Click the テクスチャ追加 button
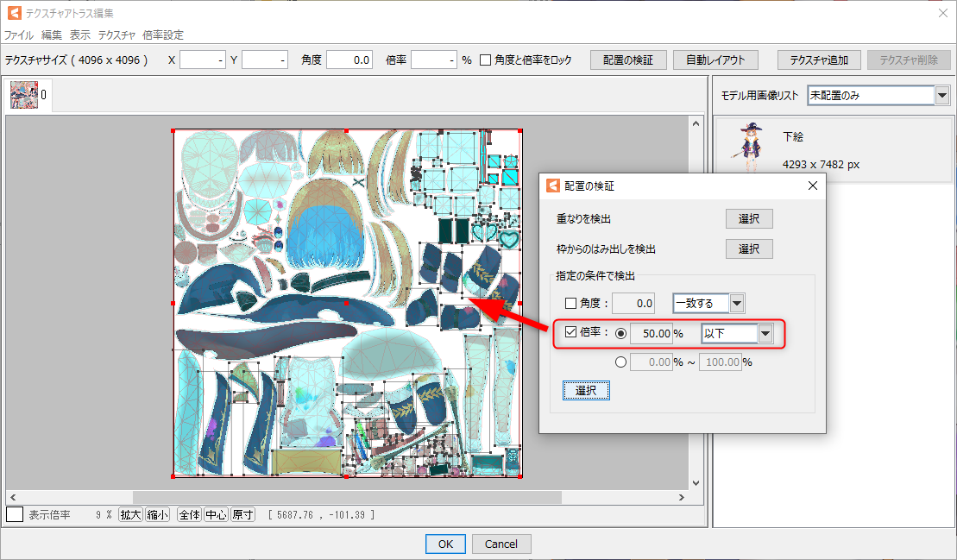957x560 pixels. [x=819, y=60]
